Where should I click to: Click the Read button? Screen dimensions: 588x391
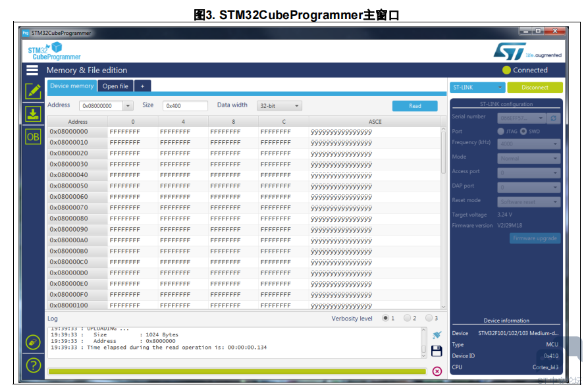pos(415,106)
